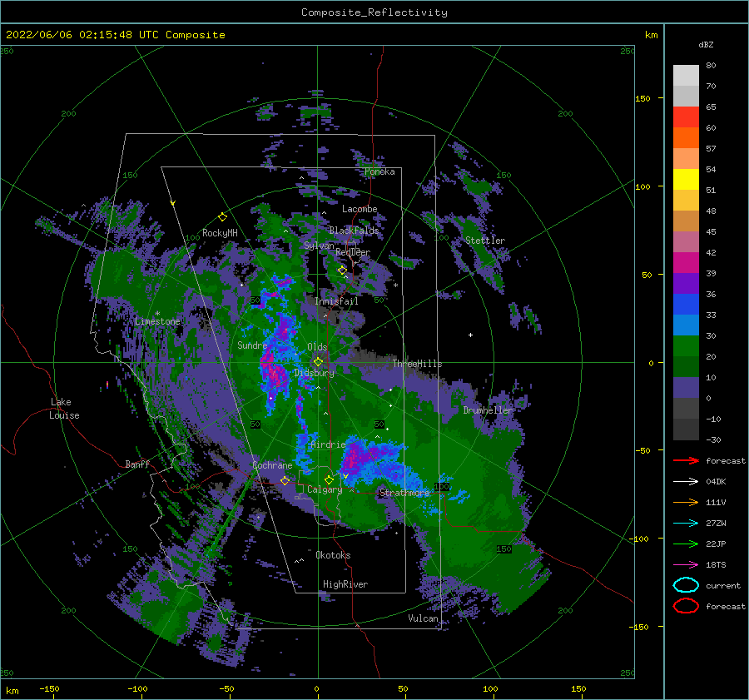Click the purple swatch above 36 dBZ
Screen dimensions: 749x700
[686, 283]
